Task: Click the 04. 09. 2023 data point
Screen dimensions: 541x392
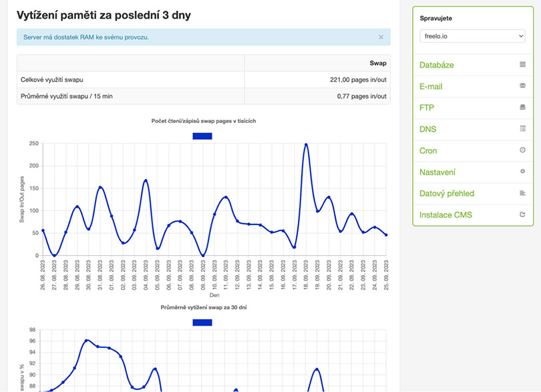Action: click(x=146, y=181)
